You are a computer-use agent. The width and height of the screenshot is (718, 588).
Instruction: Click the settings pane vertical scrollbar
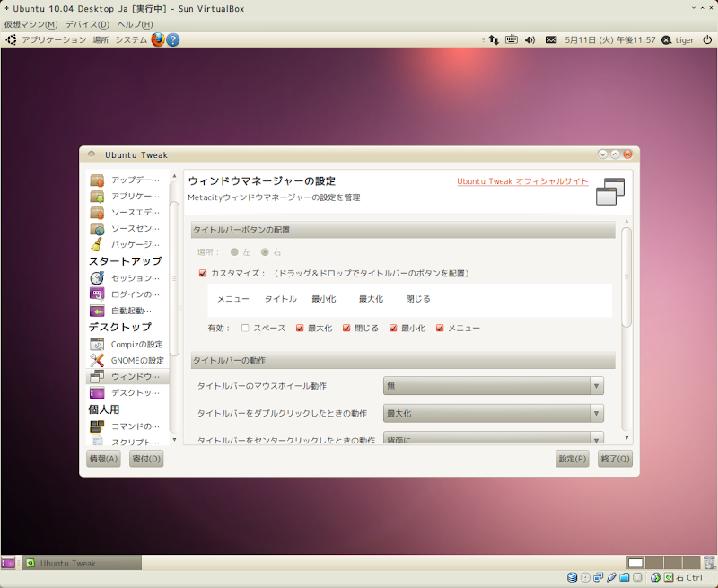click(x=626, y=277)
